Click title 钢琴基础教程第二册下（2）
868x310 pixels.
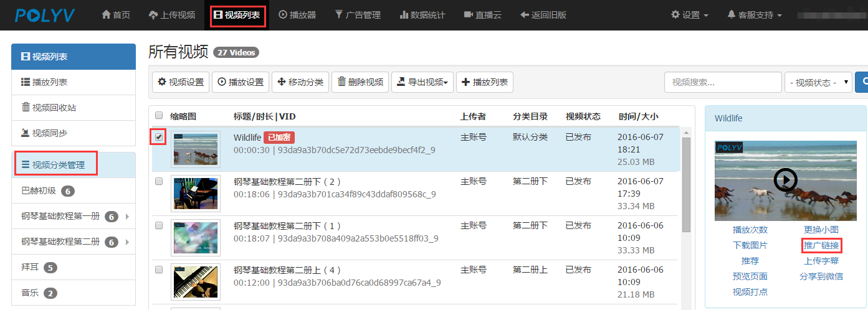[287, 182]
